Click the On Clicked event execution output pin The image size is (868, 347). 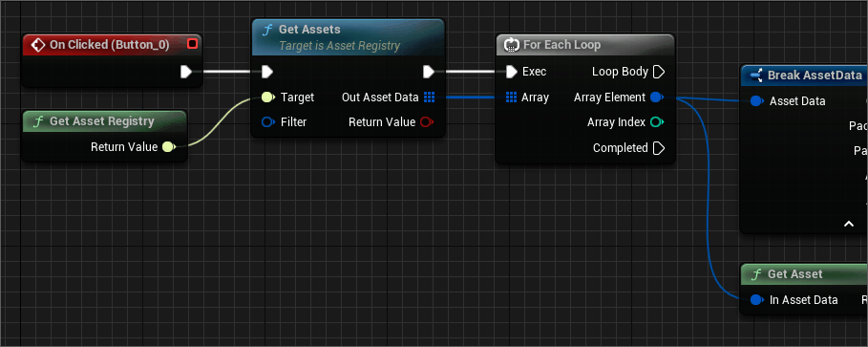click(186, 72)
